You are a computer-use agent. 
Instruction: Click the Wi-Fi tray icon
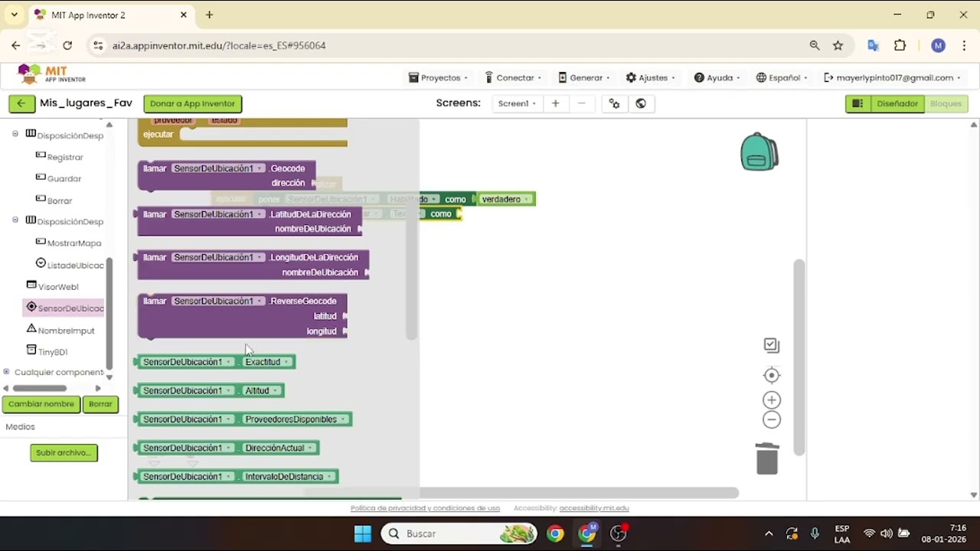pyautogui.click(x=869, y=533)
